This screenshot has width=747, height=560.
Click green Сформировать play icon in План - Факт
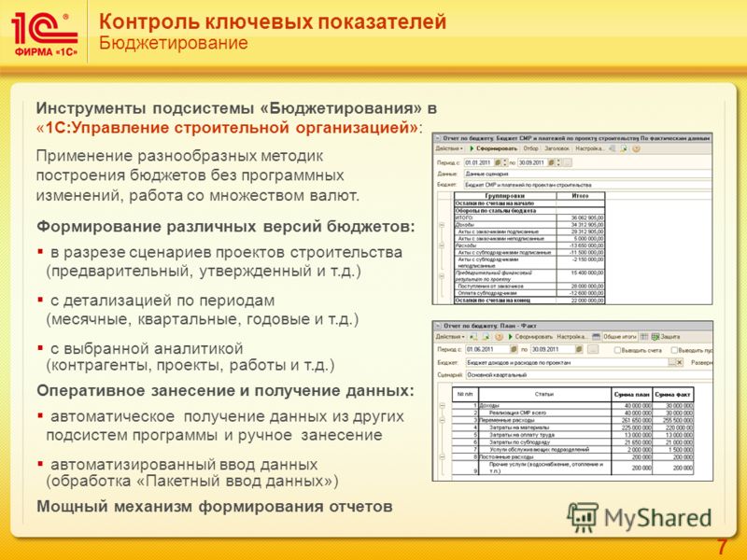point(510,337)
